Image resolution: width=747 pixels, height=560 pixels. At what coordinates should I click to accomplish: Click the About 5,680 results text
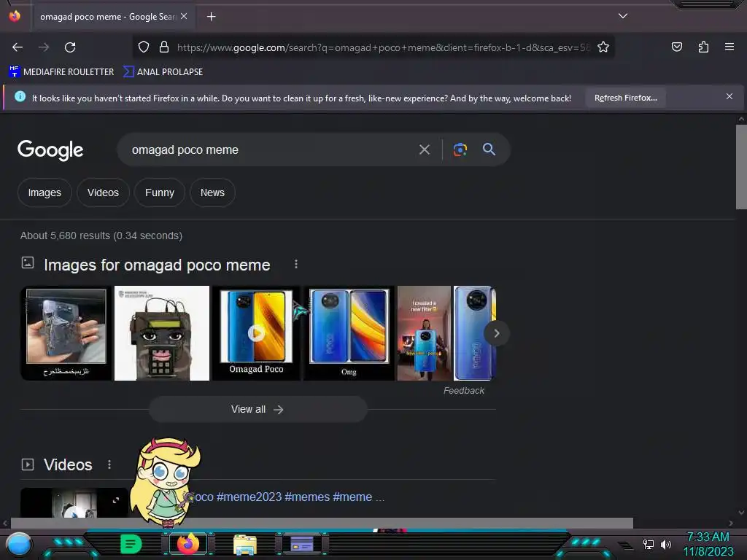tap(101, 236)
